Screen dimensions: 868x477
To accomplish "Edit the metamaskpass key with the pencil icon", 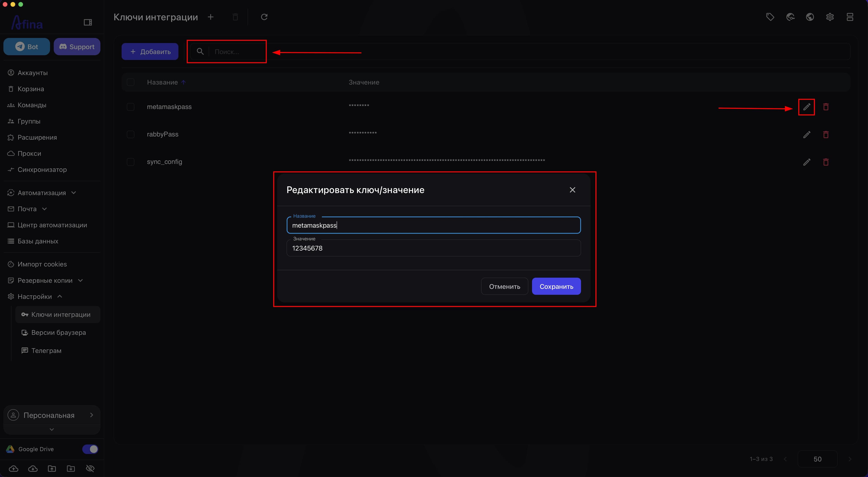I will point(807,107).
